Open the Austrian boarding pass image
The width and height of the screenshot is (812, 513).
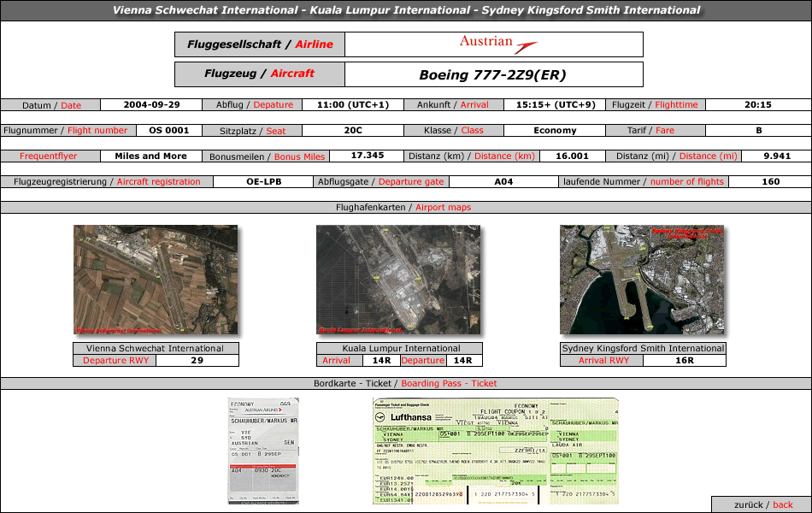coord(263,451)
